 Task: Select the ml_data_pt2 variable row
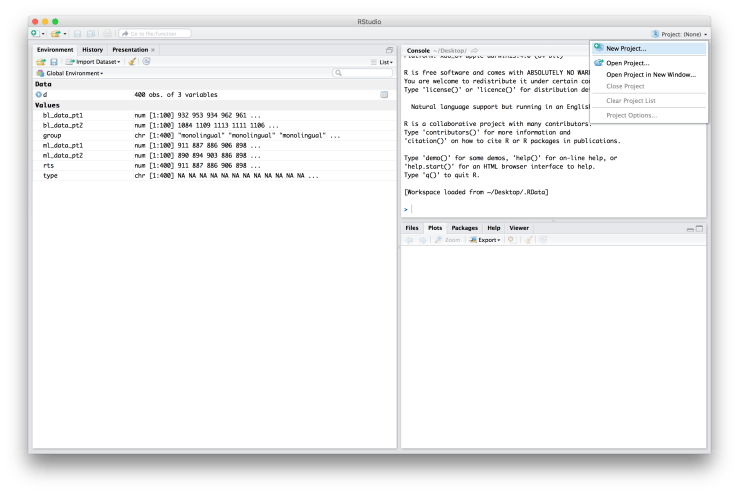coord(214,156)
